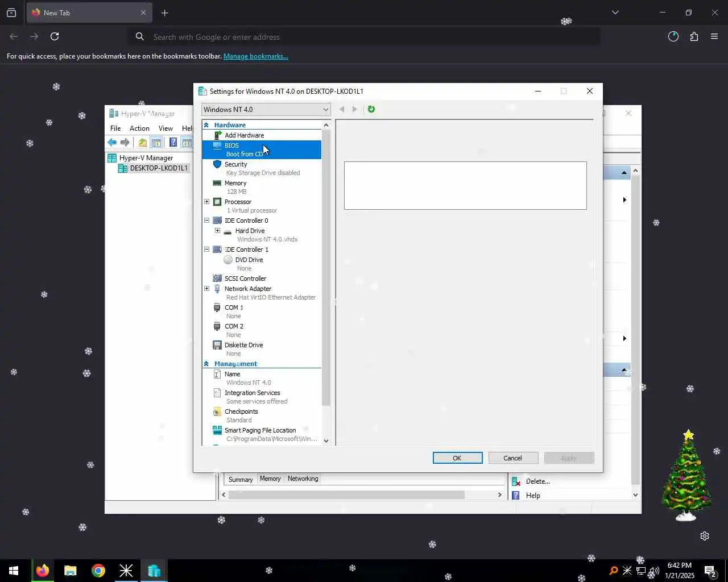Collapse the Management section chevron
The height and width of the screenshot is (582, 728).
[206, 364]
